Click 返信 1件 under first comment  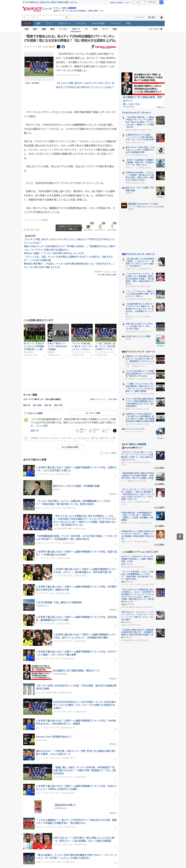(35, 431)
